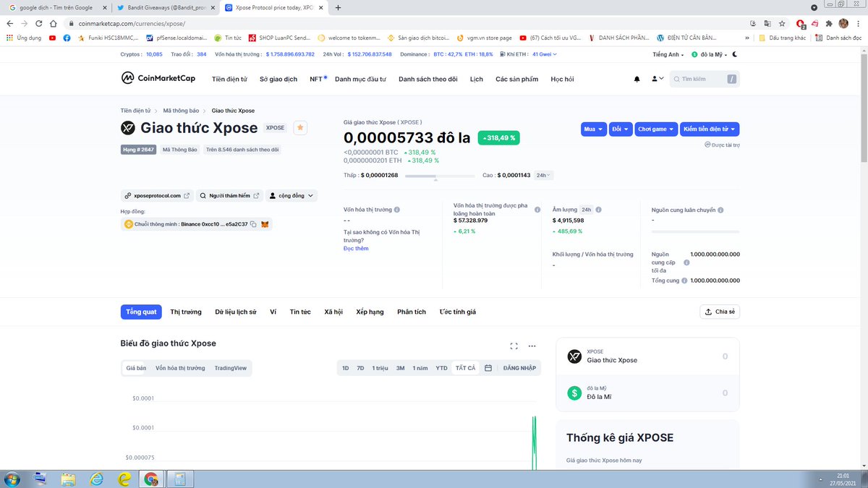Add Xpose to watchlist with star
Image resolution: width=868 pixels, height=488 pixels.
[x=301, y=128]
